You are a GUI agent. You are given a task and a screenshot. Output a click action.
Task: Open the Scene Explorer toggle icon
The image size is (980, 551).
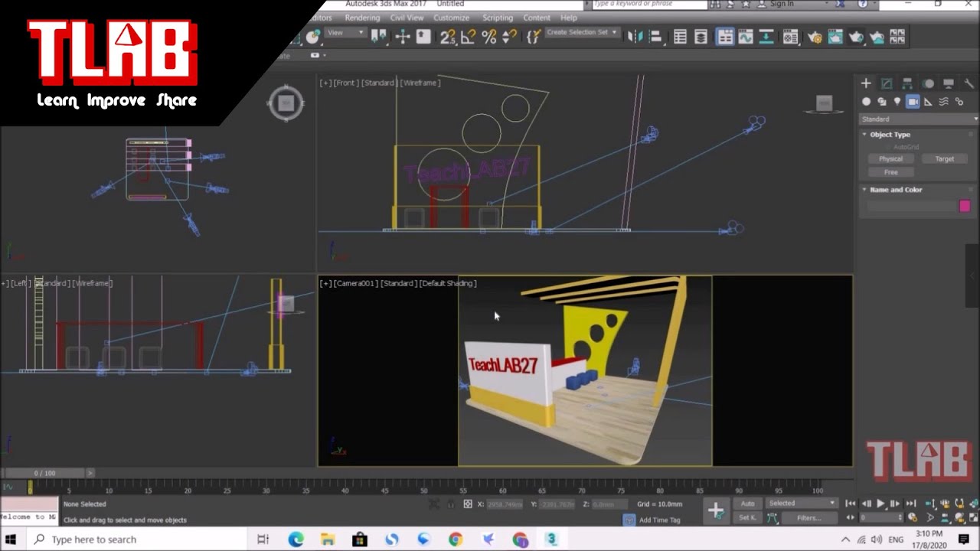click(680, 37)
